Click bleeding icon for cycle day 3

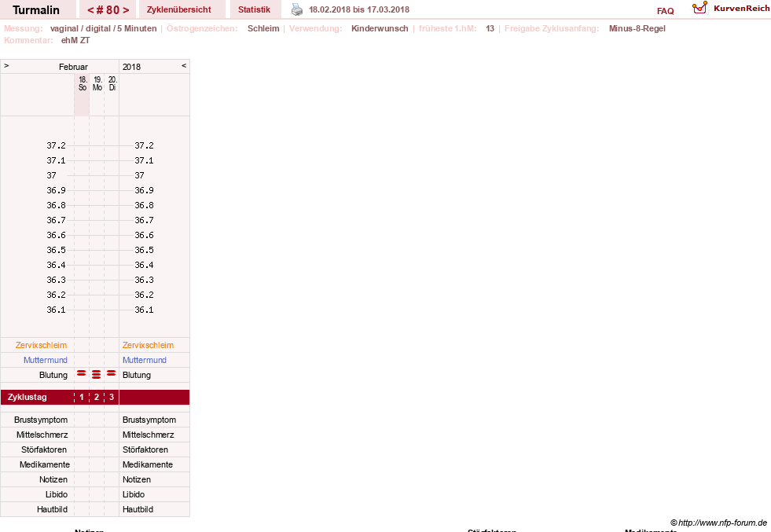click(x=112, y=374)
